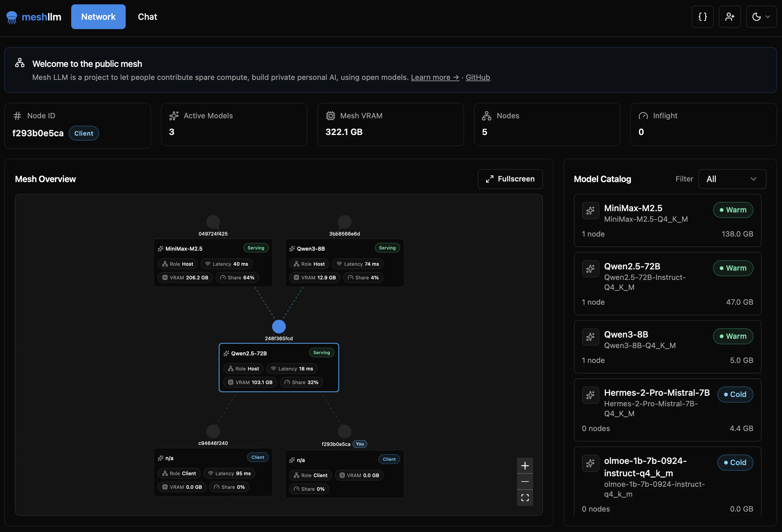
Task: Click the meshllm jellyfish logo
Action: click(x=12, y=17)
